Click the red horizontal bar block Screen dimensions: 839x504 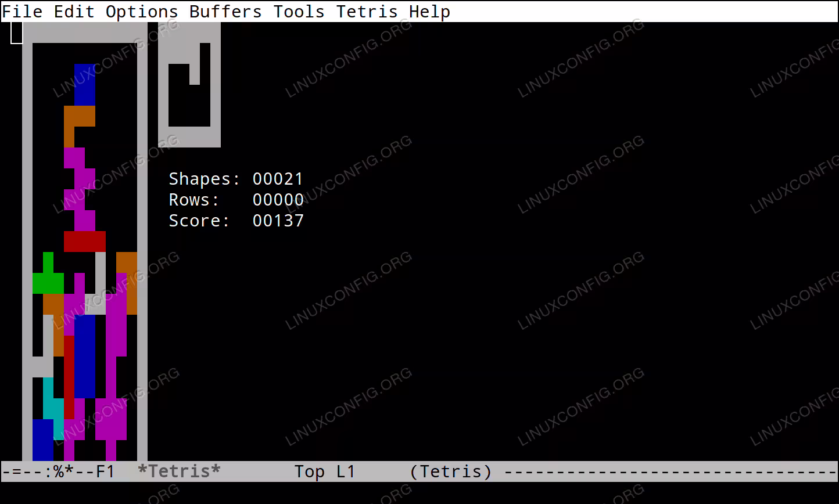tap(85, 242)
